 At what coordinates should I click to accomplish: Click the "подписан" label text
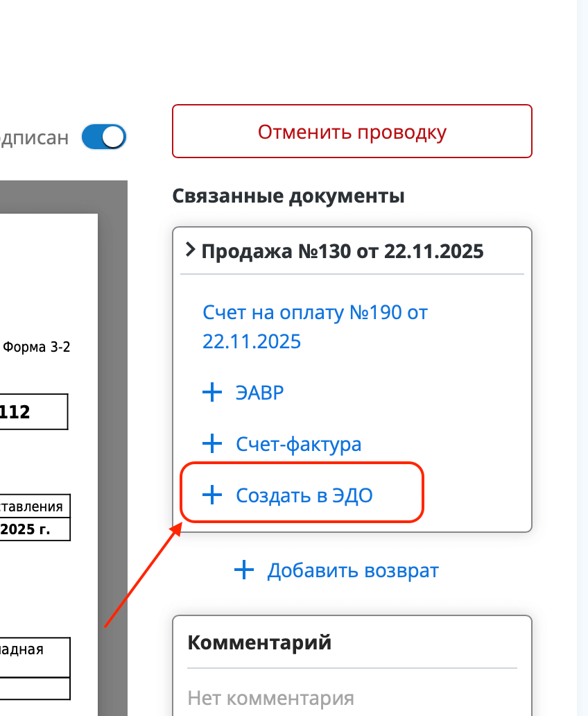coord(35,137)
